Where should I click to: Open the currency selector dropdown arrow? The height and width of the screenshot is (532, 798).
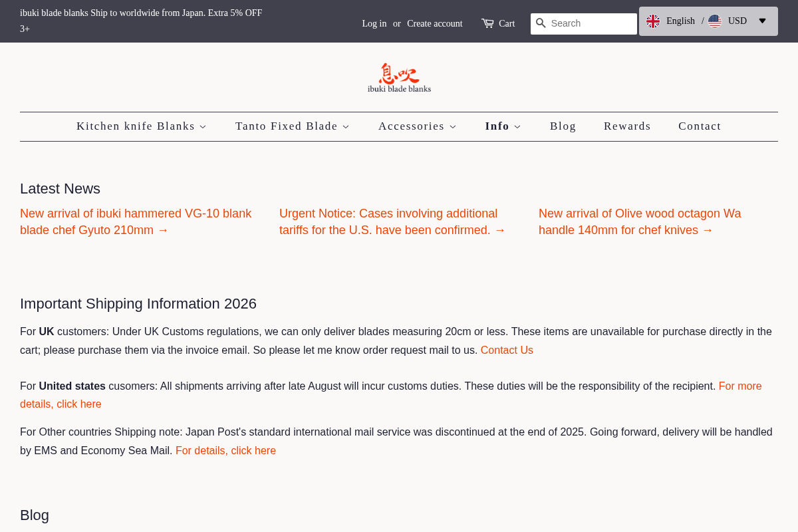[x=761, y=21]
